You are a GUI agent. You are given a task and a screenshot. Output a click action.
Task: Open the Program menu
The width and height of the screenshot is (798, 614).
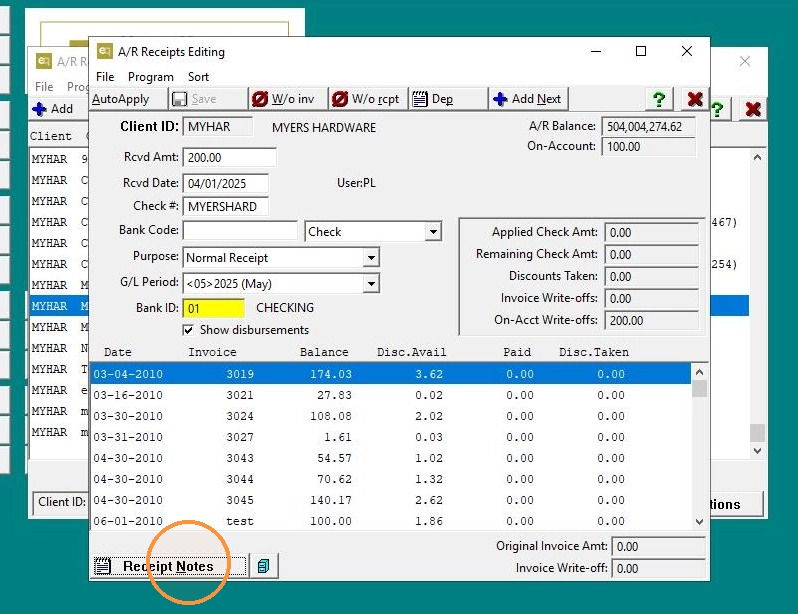point(151,77)
